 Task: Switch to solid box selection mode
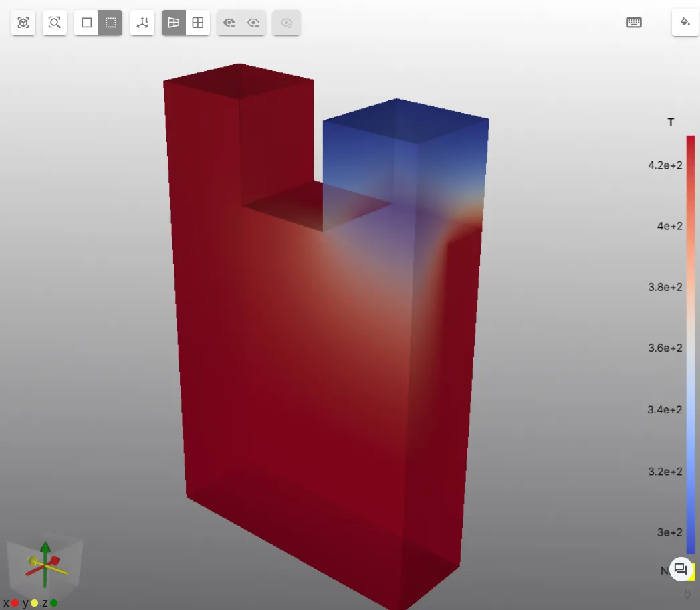coord(87,23)
